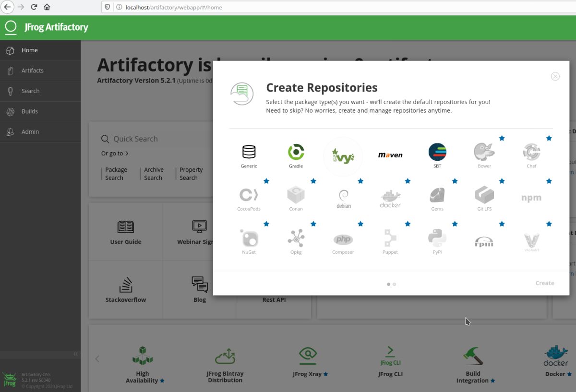Click the Opkg package icon

click(296, 242)
